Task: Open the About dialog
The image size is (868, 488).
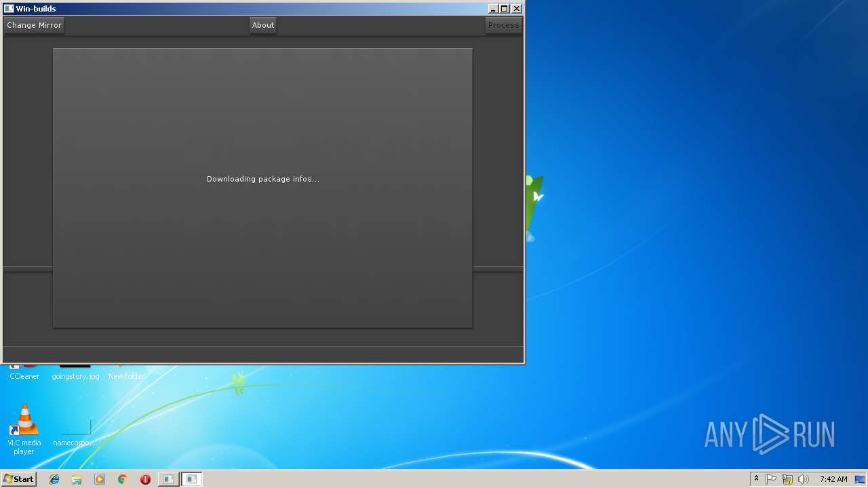Action: [x=263, y=25]
